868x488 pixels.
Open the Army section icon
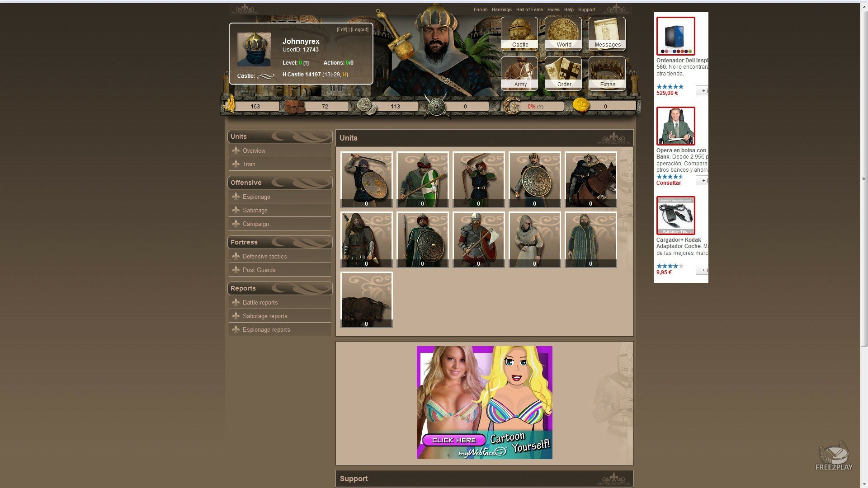(519, 73)
